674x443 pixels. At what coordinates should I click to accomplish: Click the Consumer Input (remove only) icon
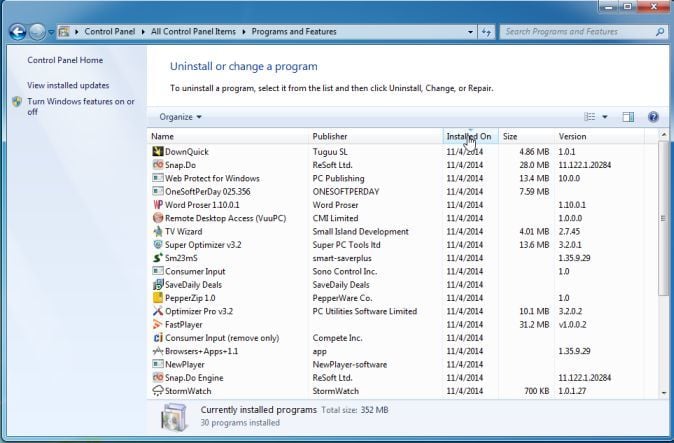pos(158,338)
